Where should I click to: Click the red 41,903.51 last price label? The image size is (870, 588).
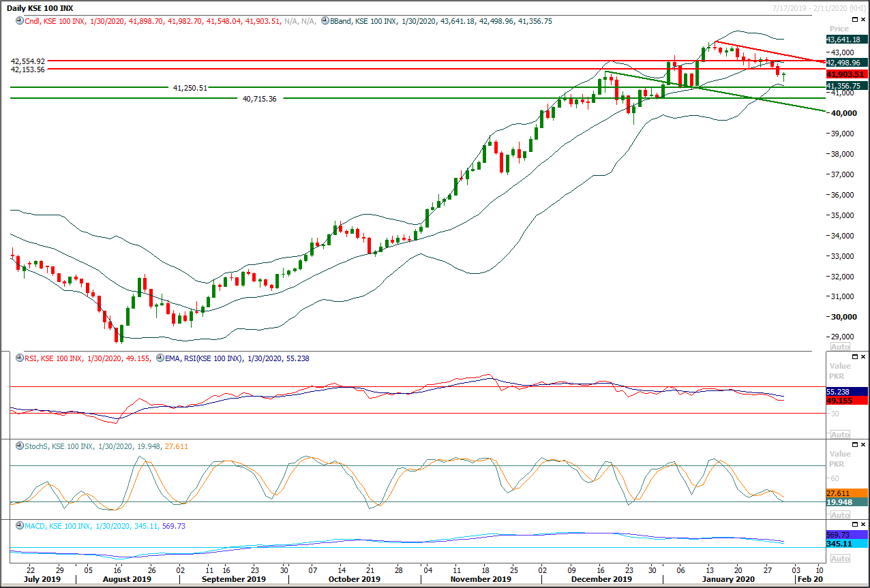click(x=845, y=74)
